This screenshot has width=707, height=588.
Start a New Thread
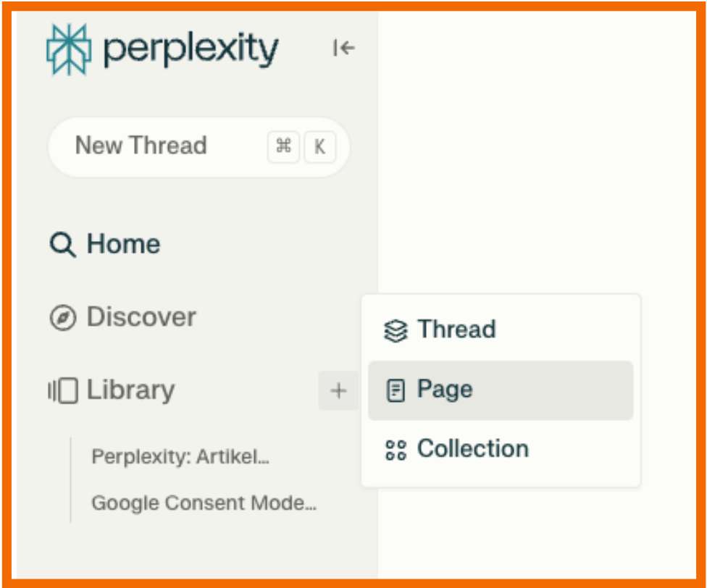coord(141,146)
